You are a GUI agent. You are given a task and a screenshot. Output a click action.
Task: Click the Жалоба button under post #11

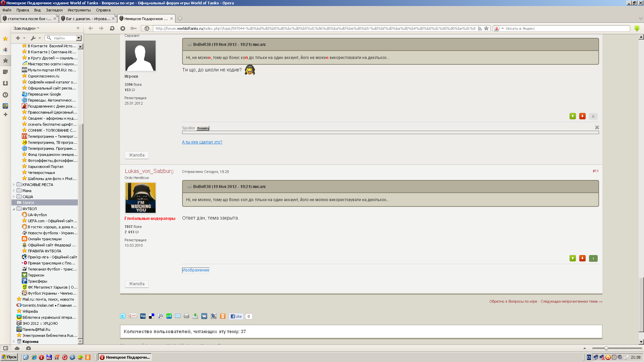137,284
